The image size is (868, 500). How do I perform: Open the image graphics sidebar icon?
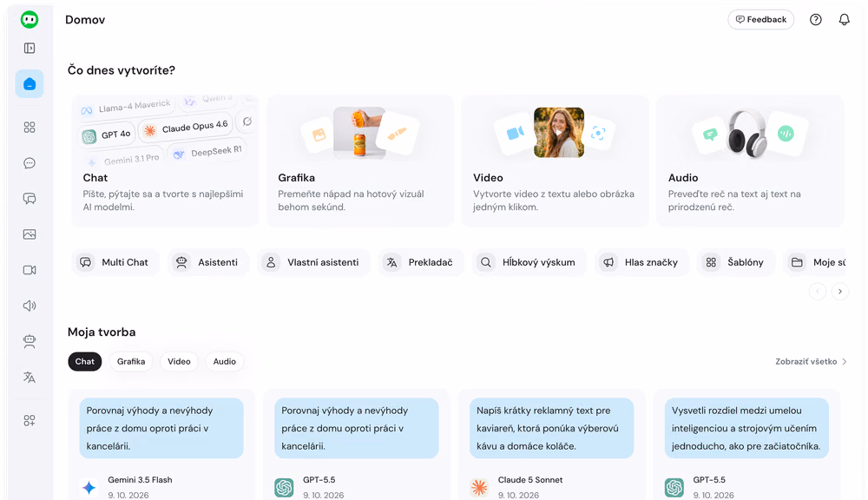pos(30,234)
